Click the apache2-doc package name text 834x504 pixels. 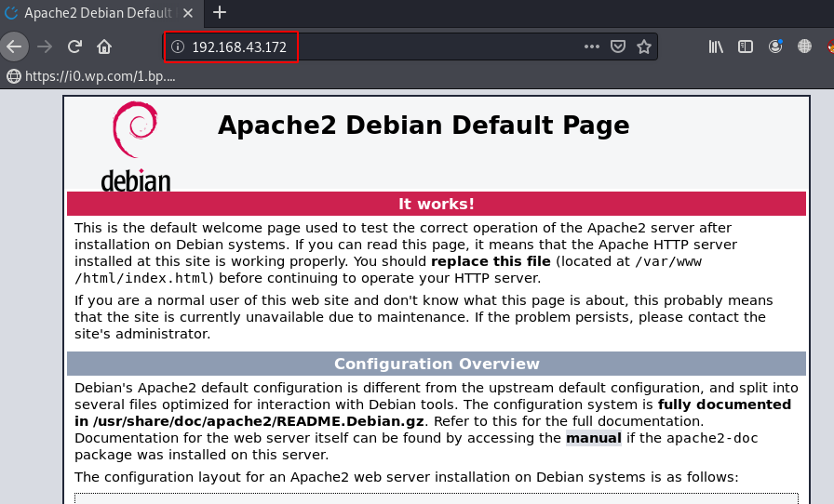[x=712, y=438]
